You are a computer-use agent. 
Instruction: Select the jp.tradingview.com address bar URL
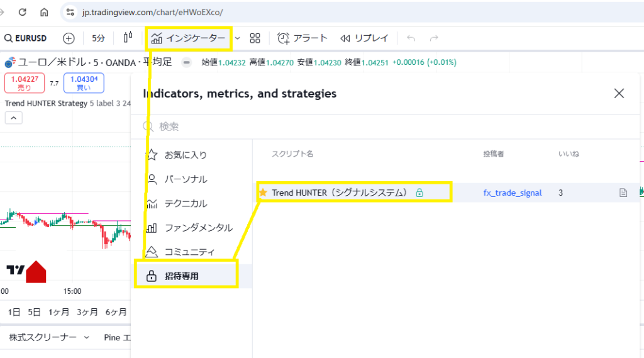pyautogui.click(x=152, y=13)
